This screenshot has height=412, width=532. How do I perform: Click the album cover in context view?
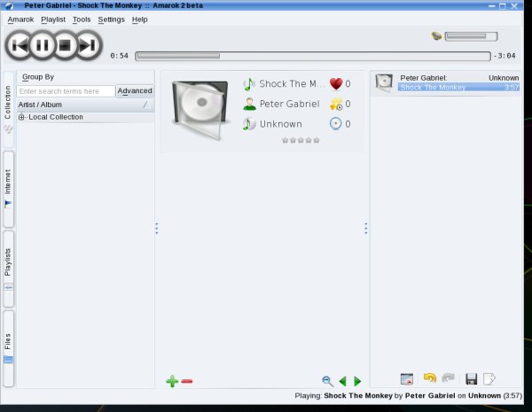click(x=200, y=110)
